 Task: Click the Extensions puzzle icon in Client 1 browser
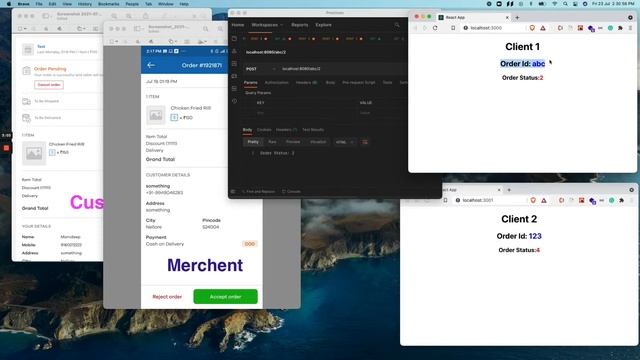click(x=620, y=28)
